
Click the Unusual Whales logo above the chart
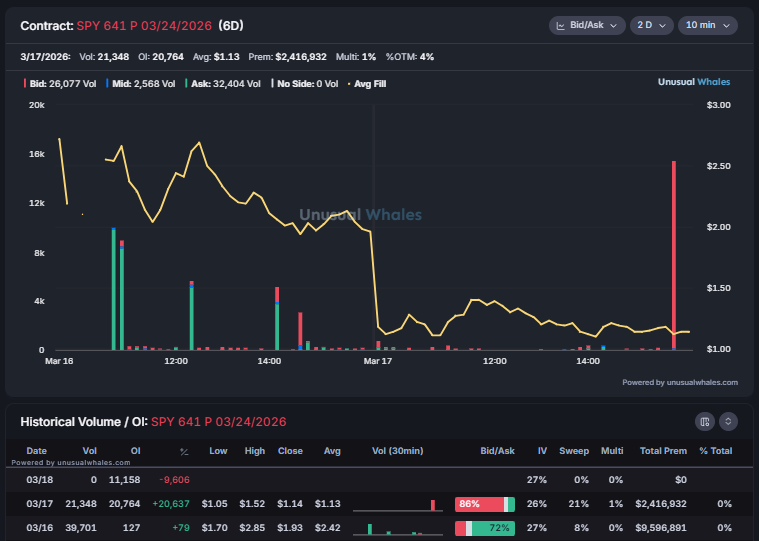pos(694,82)
